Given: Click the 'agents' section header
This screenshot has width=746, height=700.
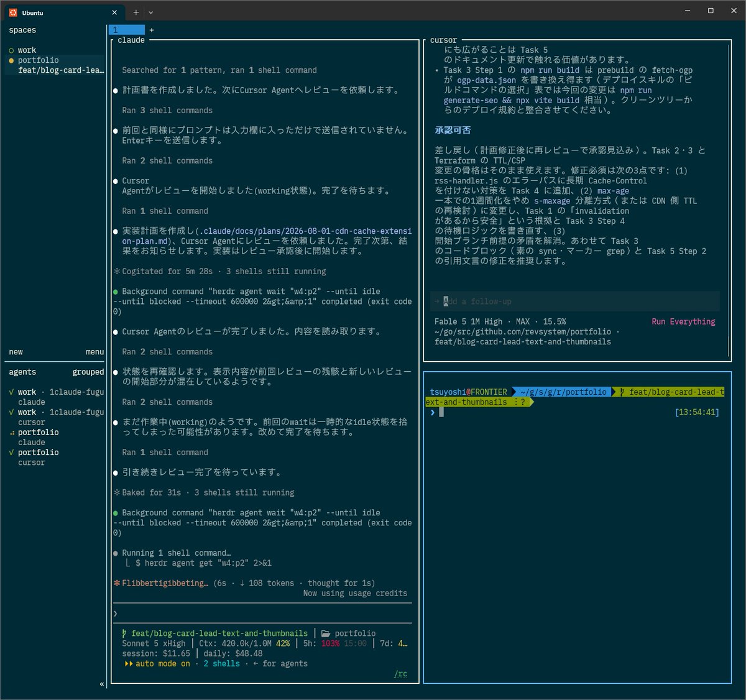Looking at the screenshot, I should click(22, 372).
